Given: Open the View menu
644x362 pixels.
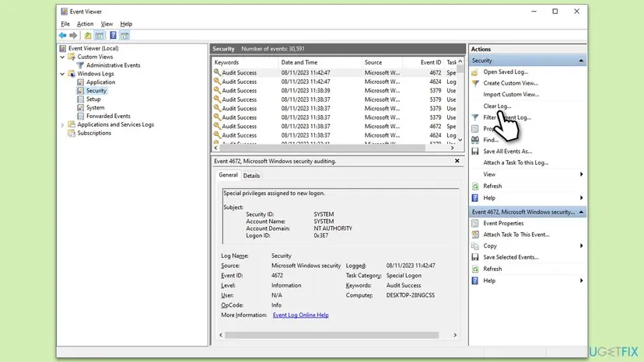Looking at the screenshot, I should click(107, 24).
